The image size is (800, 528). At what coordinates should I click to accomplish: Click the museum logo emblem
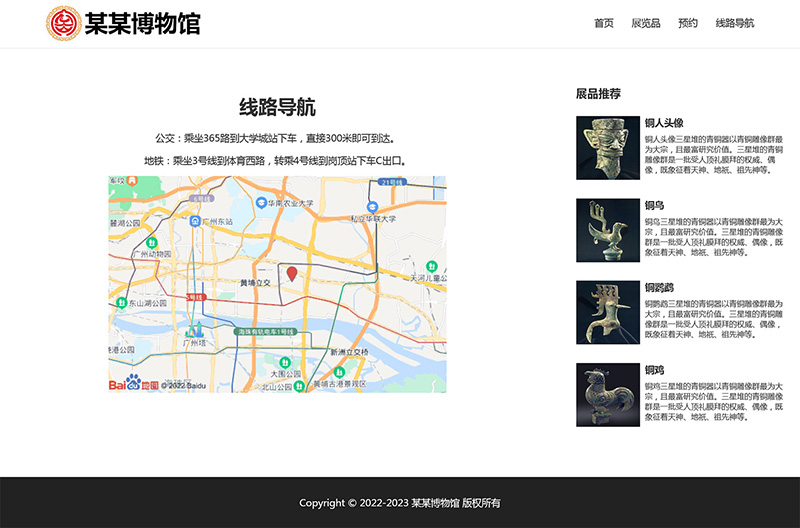[x=64, y=23]
